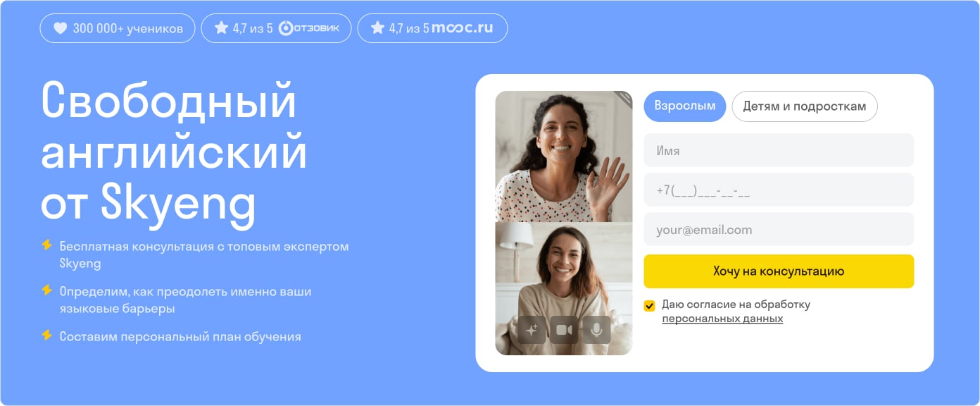
Task: Click the 300 000+ учеников badge
Action: (118, 28)
